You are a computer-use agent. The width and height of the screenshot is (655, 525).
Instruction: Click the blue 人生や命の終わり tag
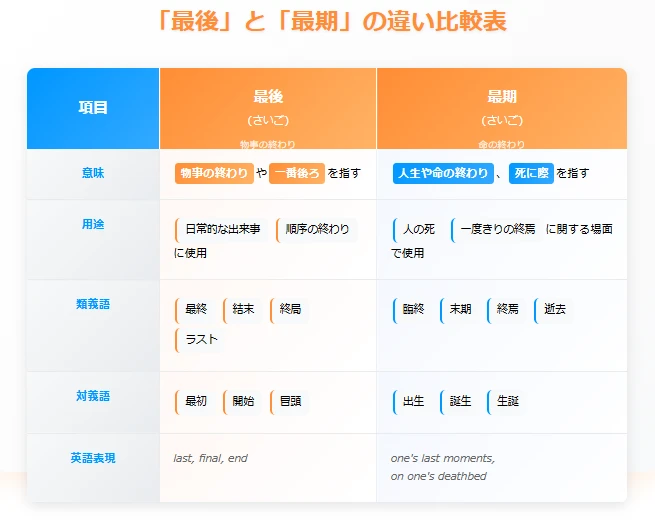pos(442,173)
